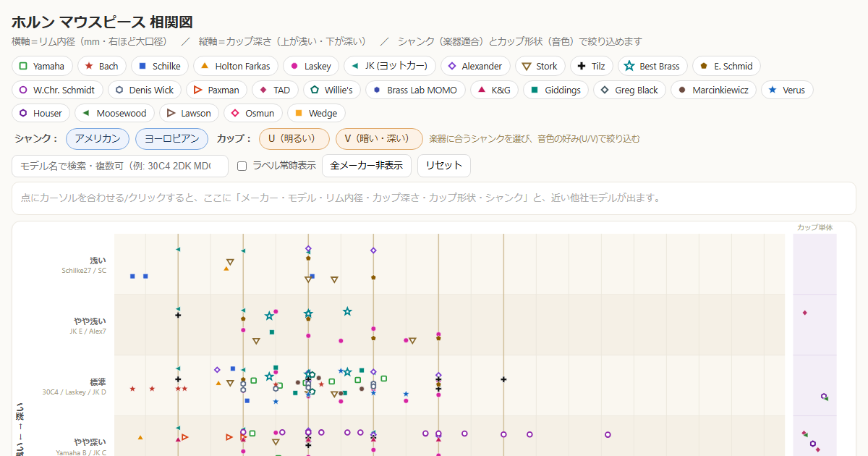Toggle the Wedge maker chip

(x=316, y=113)
